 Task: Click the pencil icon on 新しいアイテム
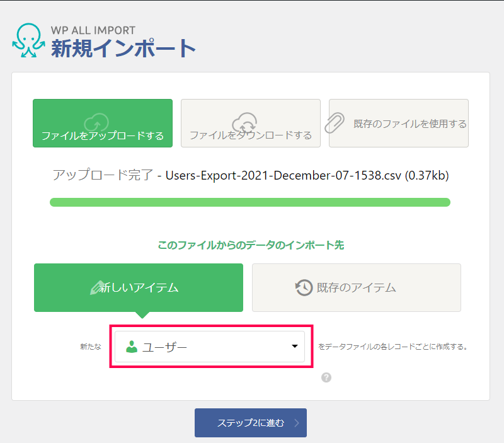pos(96,287)
